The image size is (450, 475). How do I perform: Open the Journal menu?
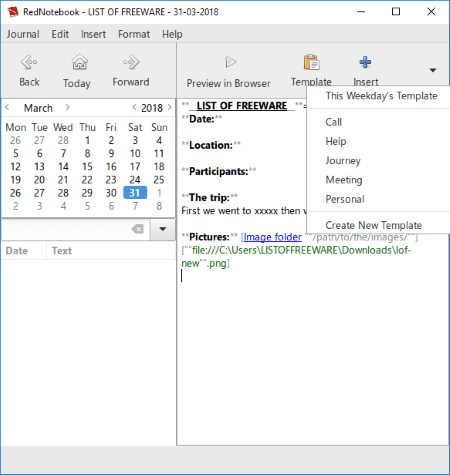click(x=23, y=34)
